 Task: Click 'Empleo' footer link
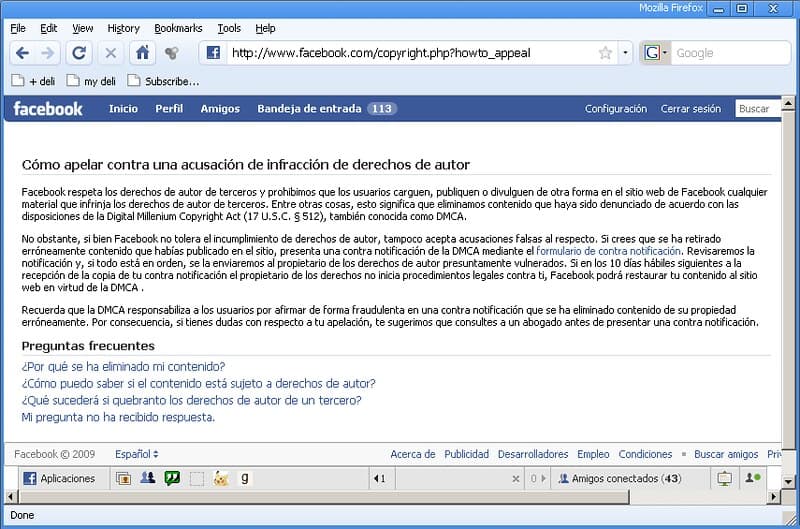pyautogui.click(x=593, y=454)
